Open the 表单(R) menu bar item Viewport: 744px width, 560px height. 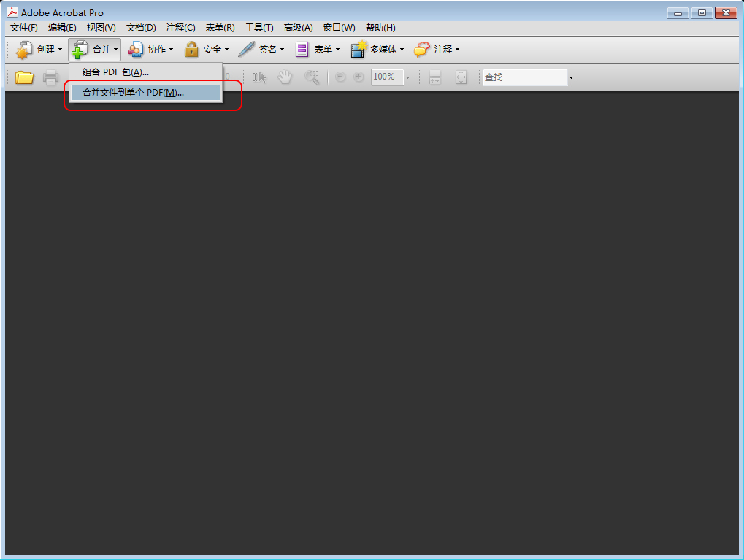tap(220, 28)
